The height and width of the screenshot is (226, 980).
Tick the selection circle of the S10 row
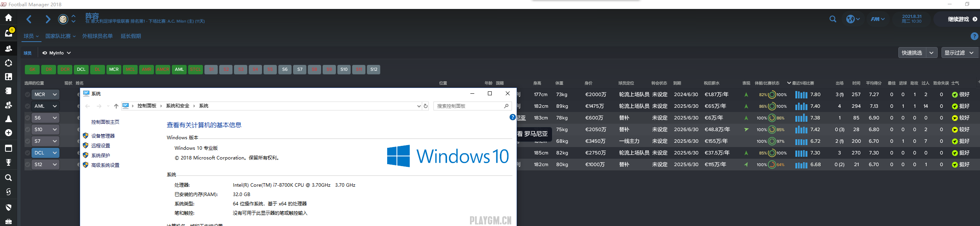pos(27,130)
